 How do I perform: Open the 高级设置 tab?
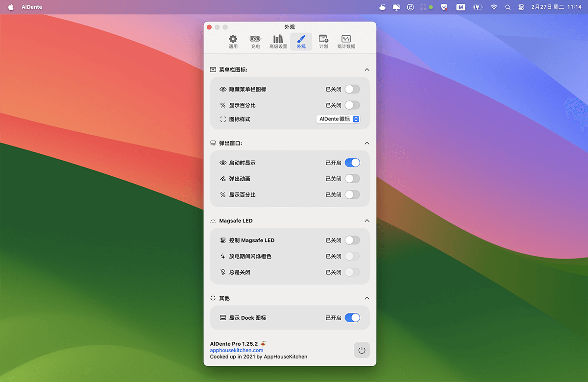[278, 42]
